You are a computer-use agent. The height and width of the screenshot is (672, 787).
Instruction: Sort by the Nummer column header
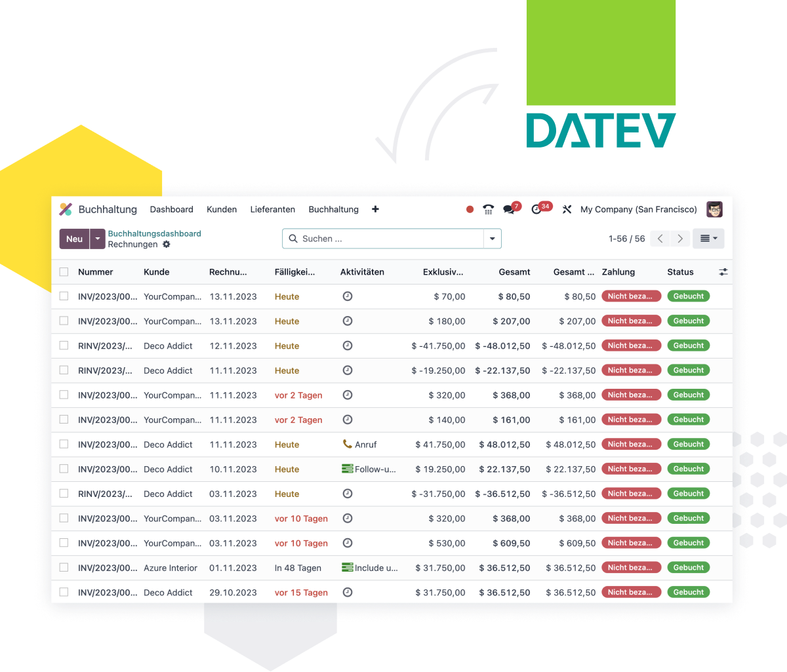(96, 272)
